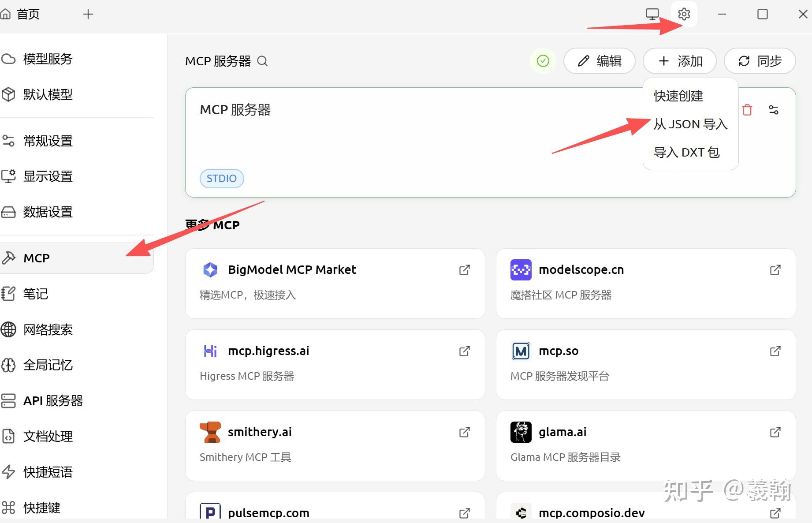
Task: Click the 编辑 button
Action: [600, 61]
